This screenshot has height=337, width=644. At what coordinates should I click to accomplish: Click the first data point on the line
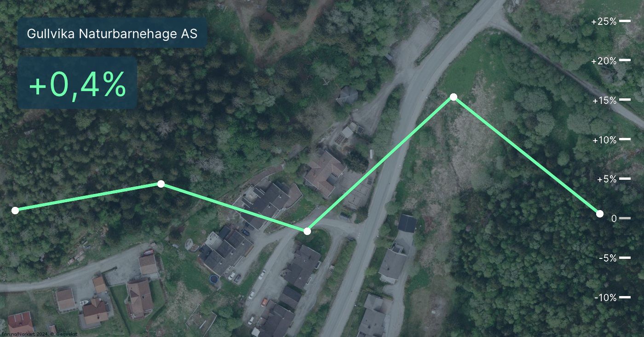15,211
